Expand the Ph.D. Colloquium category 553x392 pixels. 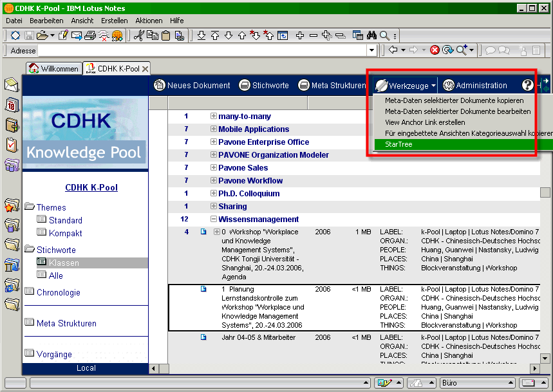(213, 193)
